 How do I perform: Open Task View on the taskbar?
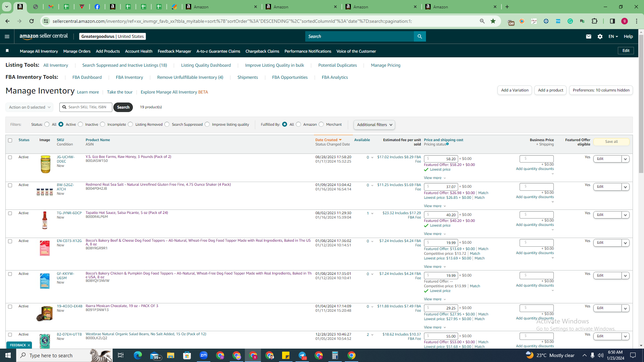pos(121,355)
